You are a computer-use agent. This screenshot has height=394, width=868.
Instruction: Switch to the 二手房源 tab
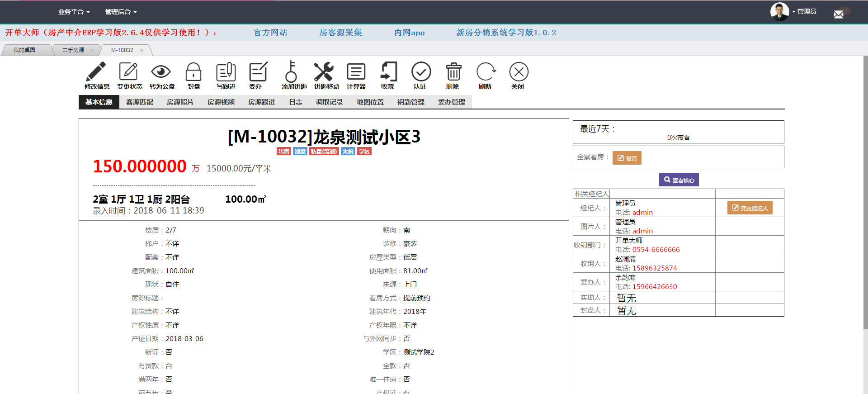pyautogui.click(x=73, y=50)
